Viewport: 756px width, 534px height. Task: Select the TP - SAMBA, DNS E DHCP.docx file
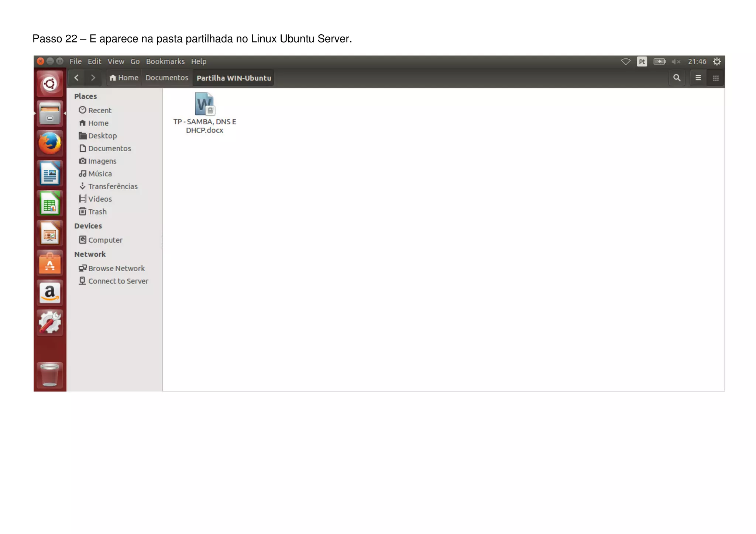205,113
